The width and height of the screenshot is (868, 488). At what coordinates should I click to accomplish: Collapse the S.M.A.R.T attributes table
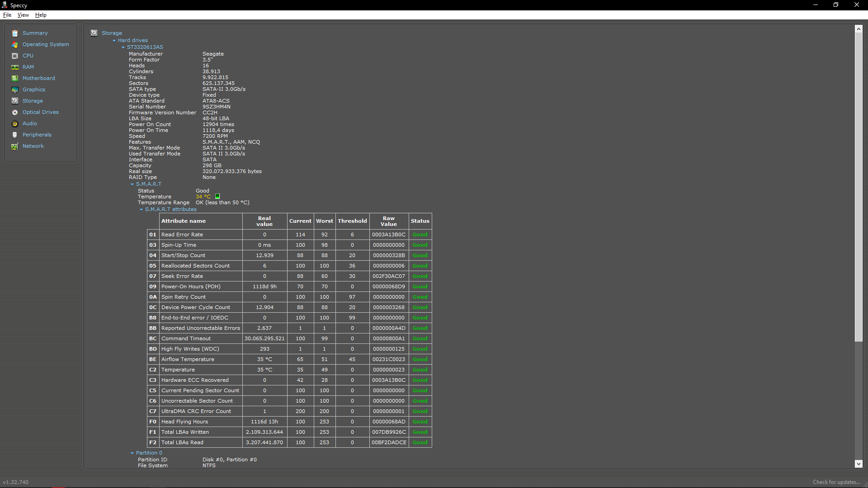pos(141,210)
